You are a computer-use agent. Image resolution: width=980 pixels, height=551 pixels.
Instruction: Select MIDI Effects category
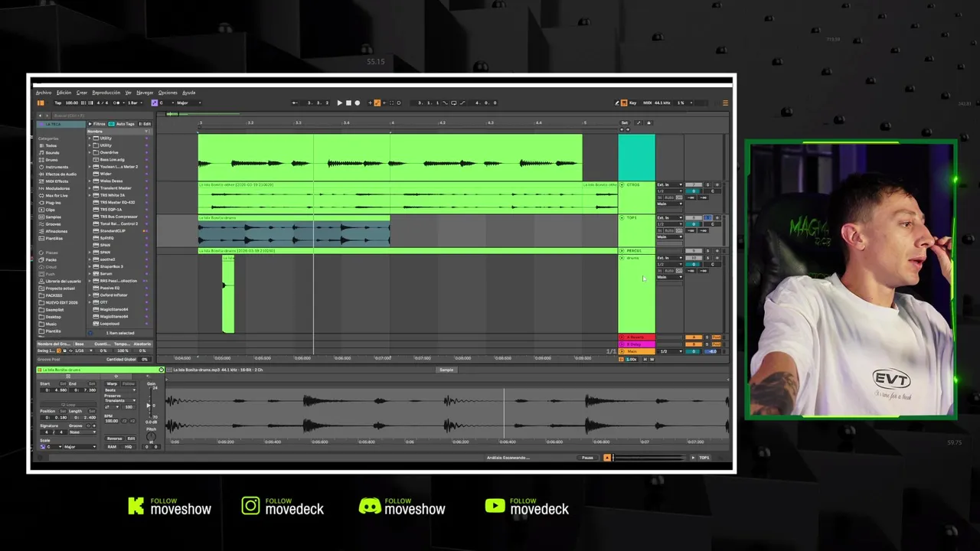(55, 181)
